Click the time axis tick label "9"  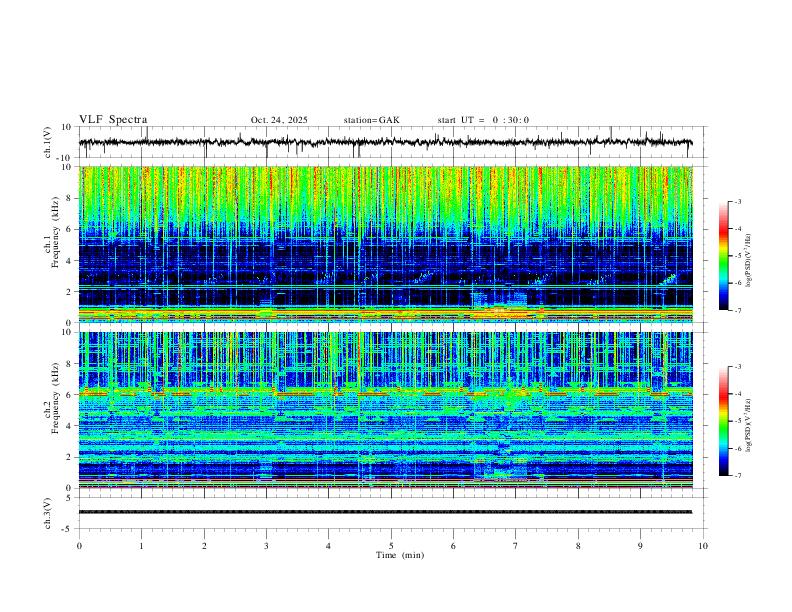(x=640, y=546)
